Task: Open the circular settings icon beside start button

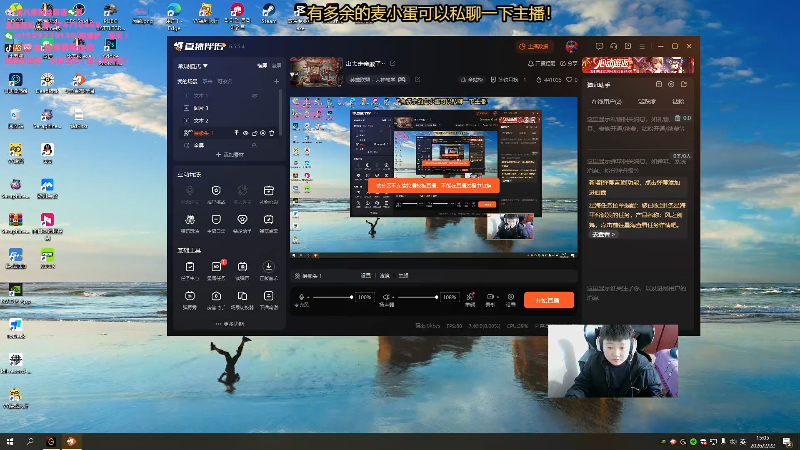Action: 511,297
